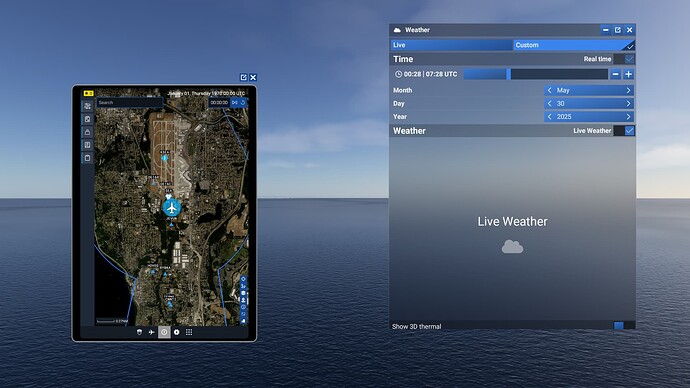Close the map tablet window
Screen dimensions: 690x388
point(253,77)
